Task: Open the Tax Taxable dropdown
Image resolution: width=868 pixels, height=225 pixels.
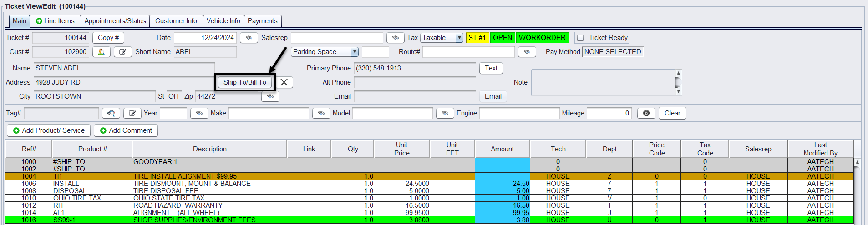Action: click(x=459, y=38)
